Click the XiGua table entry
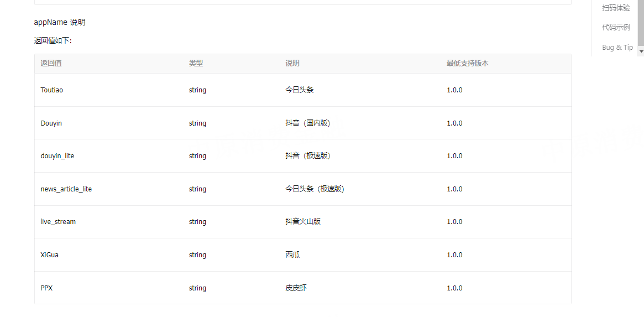644x317 pixels. click(50, 255)
